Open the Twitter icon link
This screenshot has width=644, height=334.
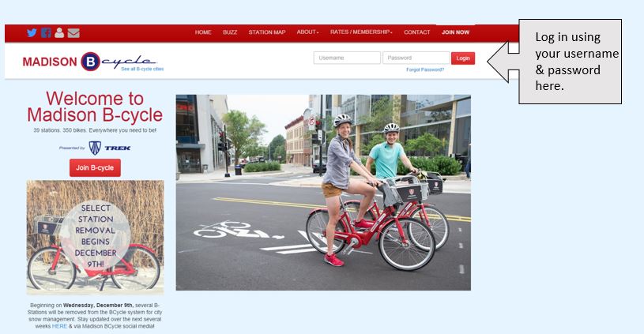32,33
